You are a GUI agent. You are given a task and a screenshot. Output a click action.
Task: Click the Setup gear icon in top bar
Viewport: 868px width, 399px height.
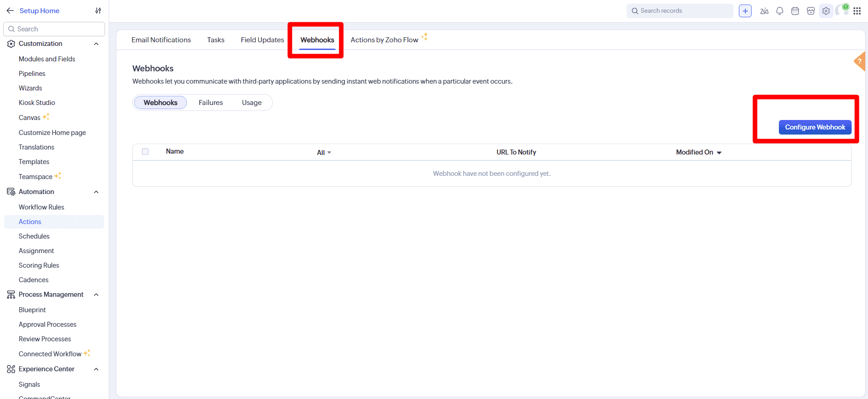[x=826, y=11]
